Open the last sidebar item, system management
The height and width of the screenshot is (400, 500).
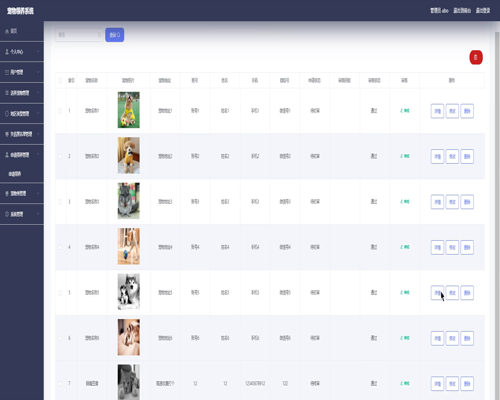(x=22, y=214)
